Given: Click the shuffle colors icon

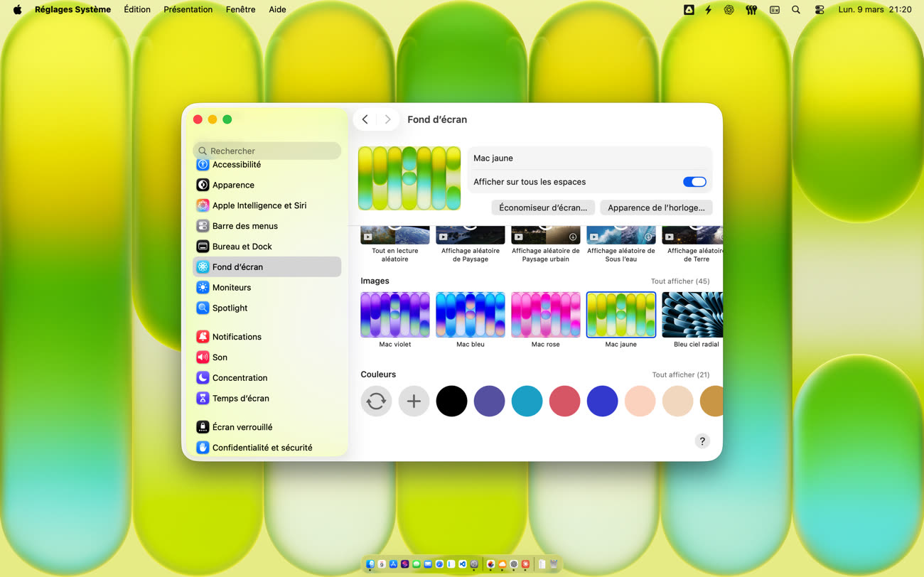Looking at the screenshot, I should point(376,401).
